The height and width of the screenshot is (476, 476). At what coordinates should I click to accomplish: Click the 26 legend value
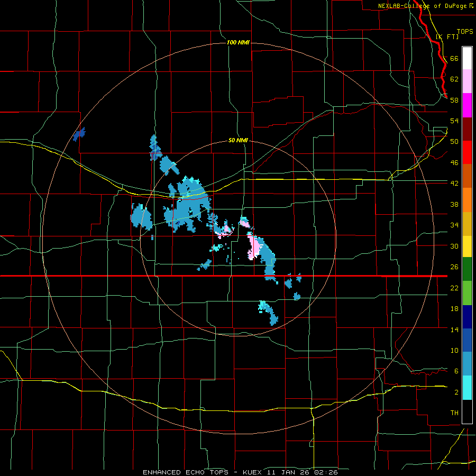click(454, 267)
